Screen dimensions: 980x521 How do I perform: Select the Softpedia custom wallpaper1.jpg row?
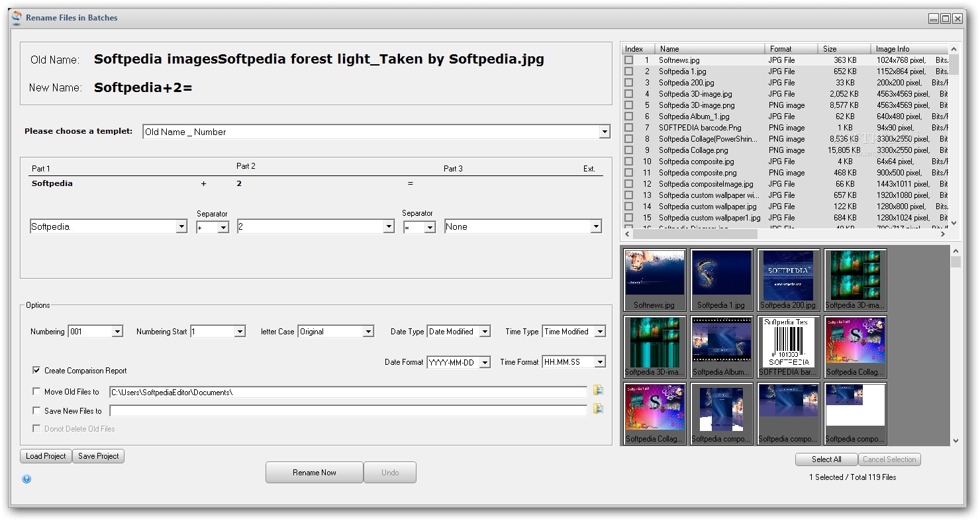pos(785,218)
